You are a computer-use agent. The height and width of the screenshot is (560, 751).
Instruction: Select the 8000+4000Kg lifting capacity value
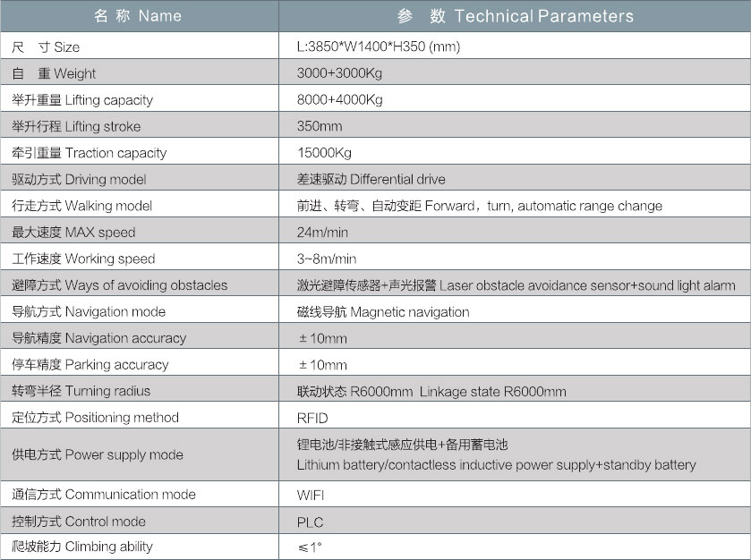[339, 99]
